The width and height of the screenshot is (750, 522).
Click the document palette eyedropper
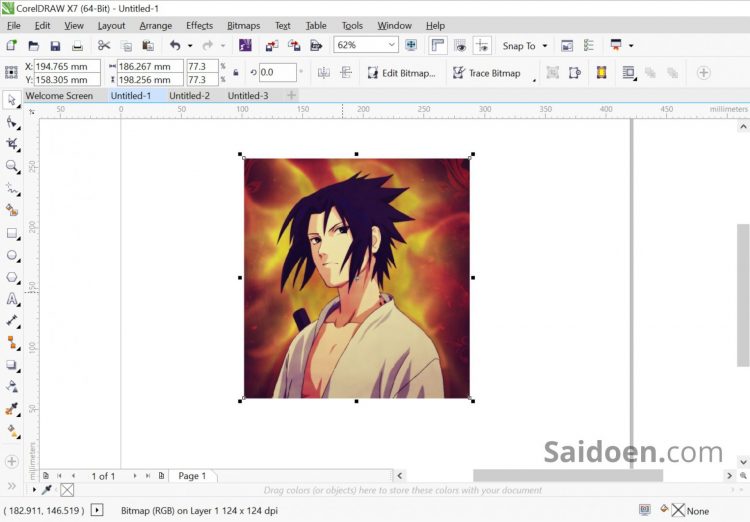click(46, 489)
